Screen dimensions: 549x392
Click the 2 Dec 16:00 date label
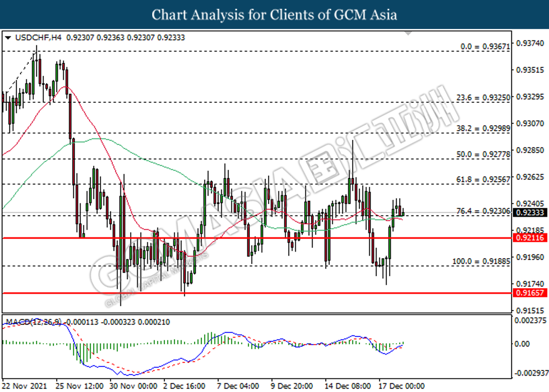tap(184, 386)
